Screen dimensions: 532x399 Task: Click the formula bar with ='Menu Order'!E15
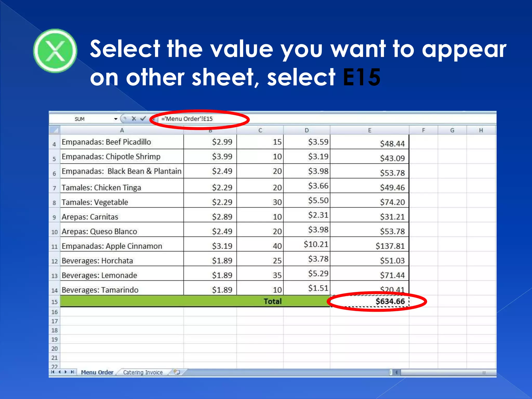(327, 119)
